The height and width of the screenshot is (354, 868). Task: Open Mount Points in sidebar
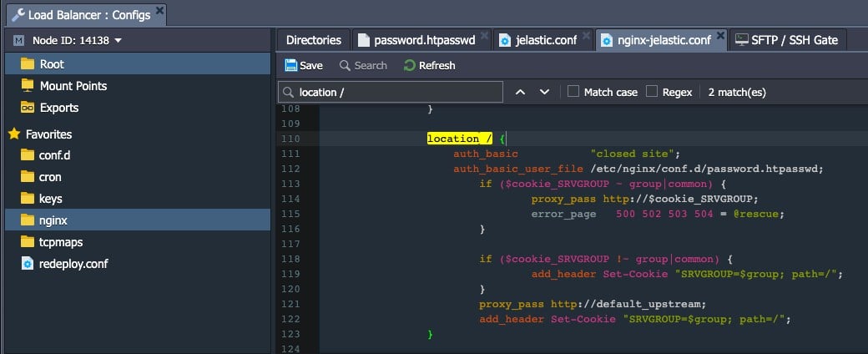click(73, 86)
